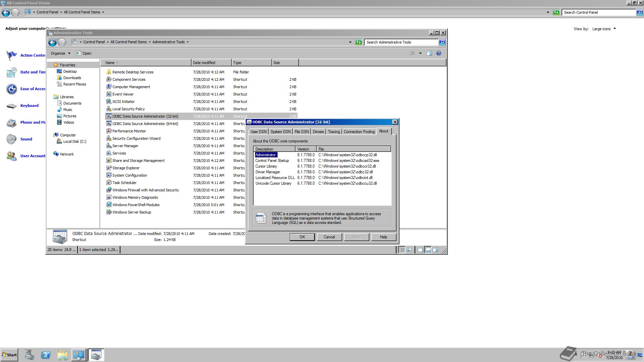
Task: Select Share and Storage Management icon
Action: pos(109,161)
